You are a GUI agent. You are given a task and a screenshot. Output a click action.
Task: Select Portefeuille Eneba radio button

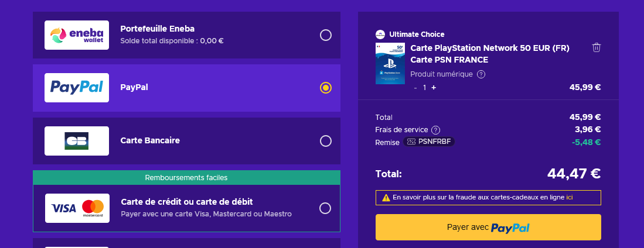coord(326,35)
